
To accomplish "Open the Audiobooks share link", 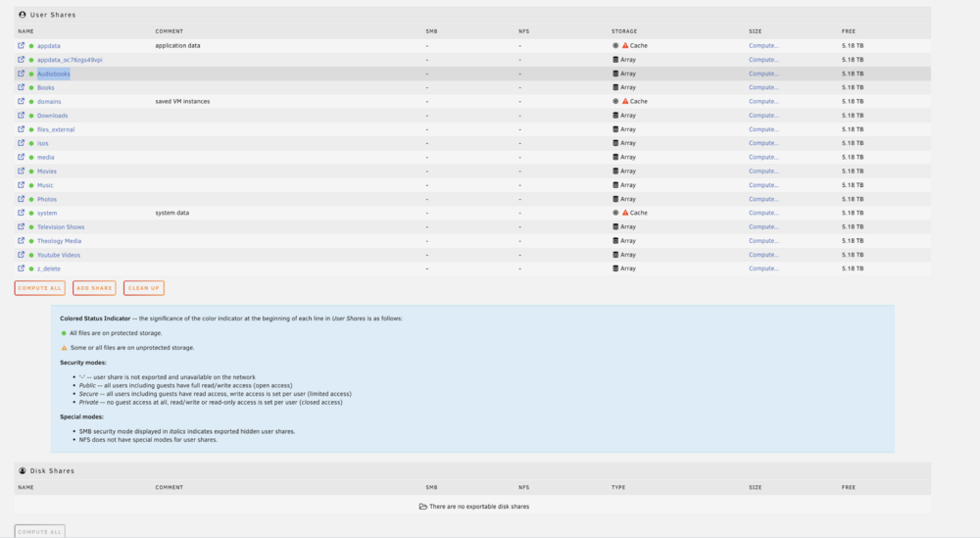I will (x=53, y=73).
